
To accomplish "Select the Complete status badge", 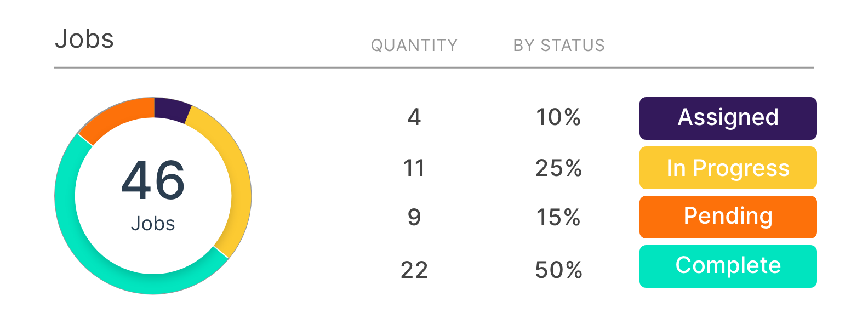I will click(728, 266).
